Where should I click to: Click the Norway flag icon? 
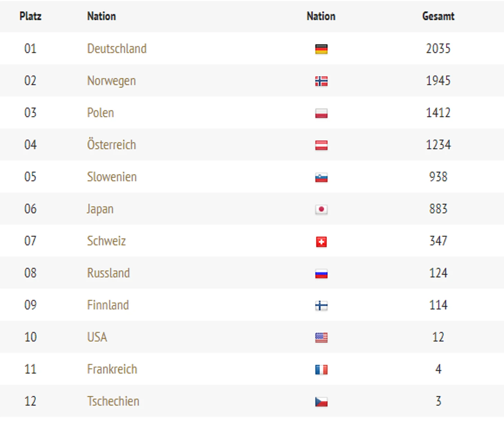point(321,81)
